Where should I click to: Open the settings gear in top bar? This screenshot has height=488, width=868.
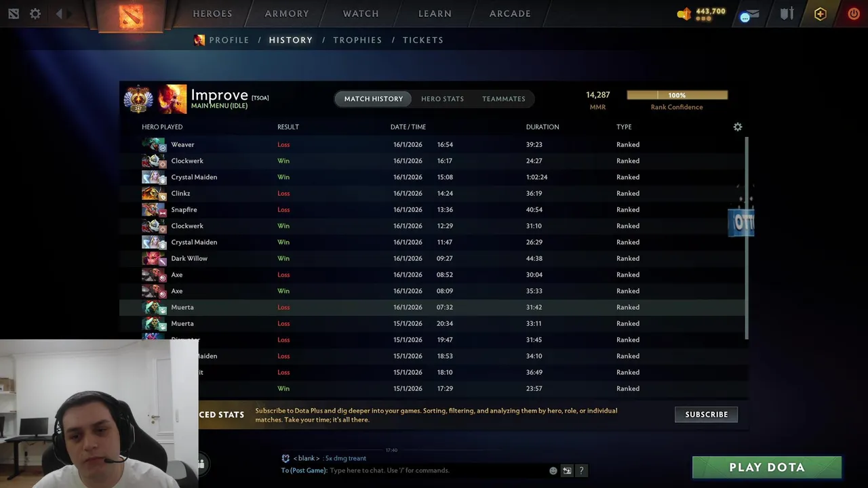click(35, 14)
